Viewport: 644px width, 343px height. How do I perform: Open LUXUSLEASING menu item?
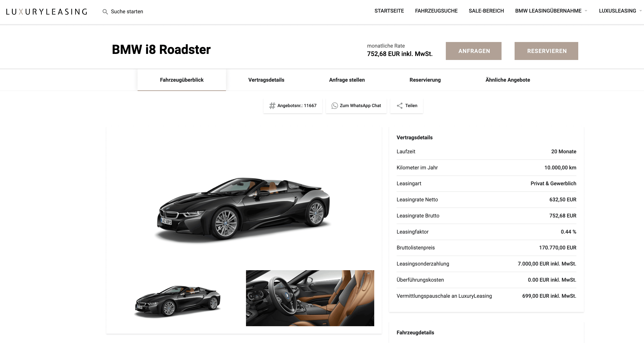point(617,11)
